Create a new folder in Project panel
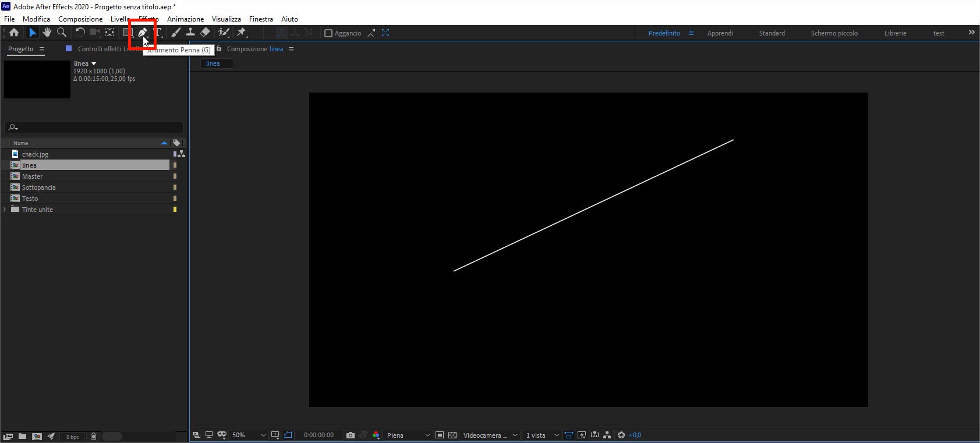 [22, 436]
